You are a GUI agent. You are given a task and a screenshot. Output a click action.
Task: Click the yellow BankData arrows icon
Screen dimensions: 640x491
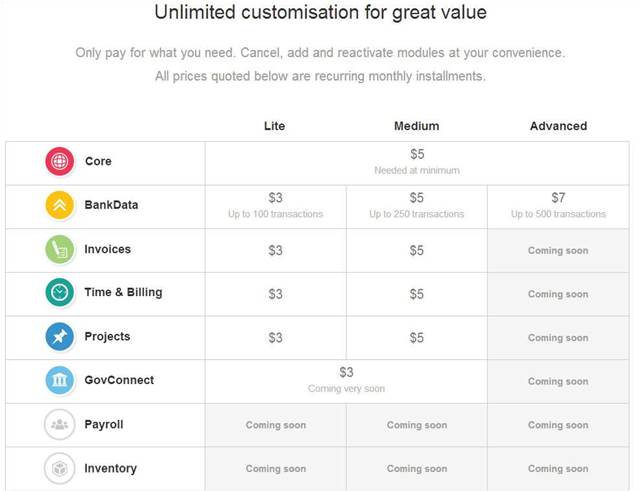[60, 205]
